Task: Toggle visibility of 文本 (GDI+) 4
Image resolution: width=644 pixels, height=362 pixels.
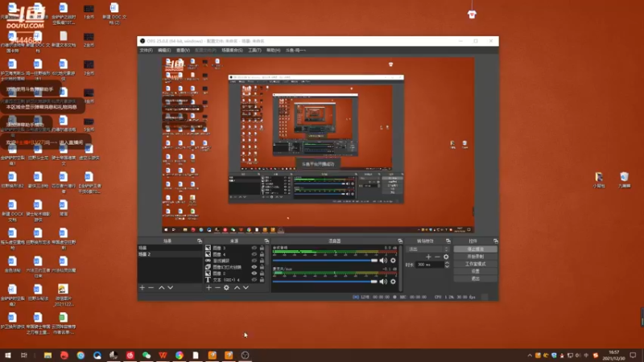Action: pyautogui.click(x=254, y=280)
